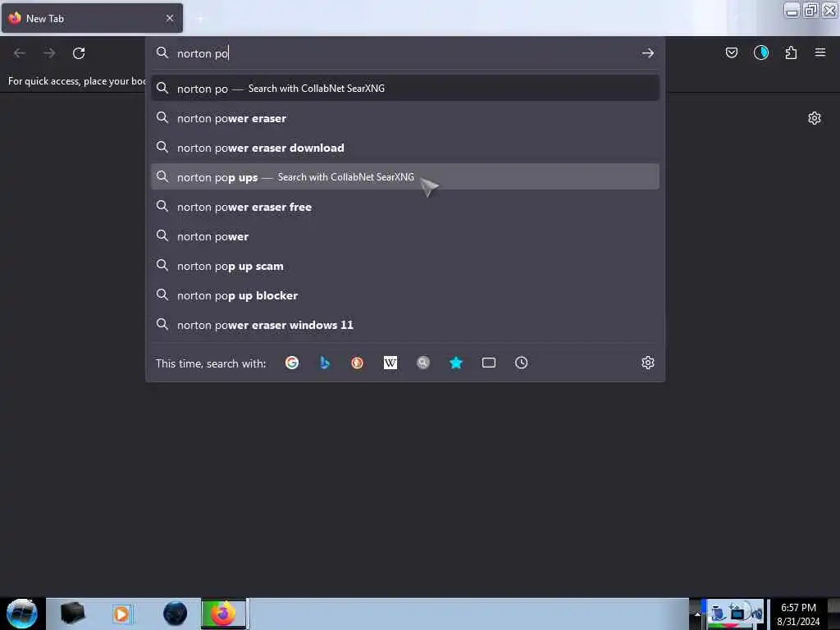Search history using the clock icon
The width and height of the screenshot is (840, 630).
pos(521,363)
